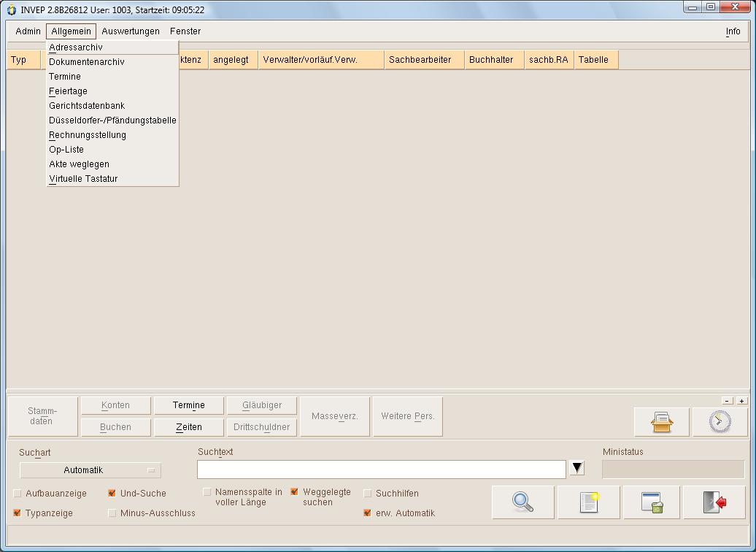Open the Auswertungen menu
This screenshot has height=552, width=756.
(x=130, y=31)
